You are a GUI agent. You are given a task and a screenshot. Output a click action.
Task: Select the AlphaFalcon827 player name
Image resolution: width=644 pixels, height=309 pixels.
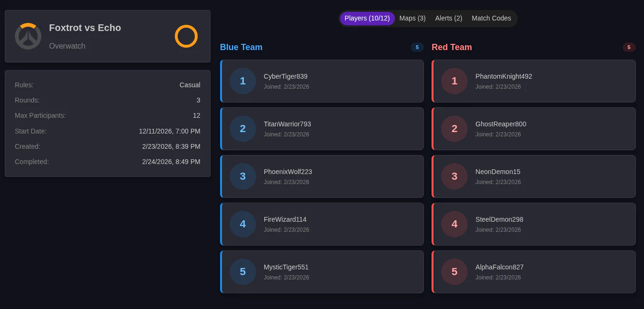499,267
